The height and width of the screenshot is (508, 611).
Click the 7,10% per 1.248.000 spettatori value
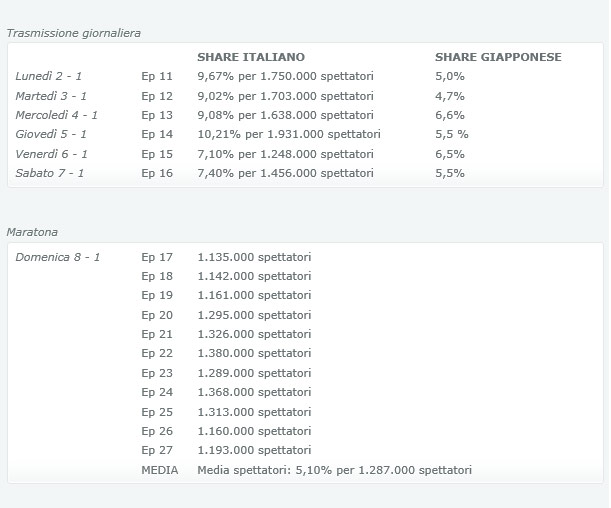coord(285,154)
